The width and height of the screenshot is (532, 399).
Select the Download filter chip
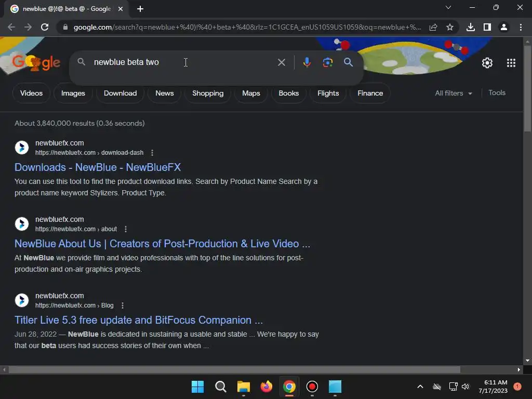[x=120, y=94]
